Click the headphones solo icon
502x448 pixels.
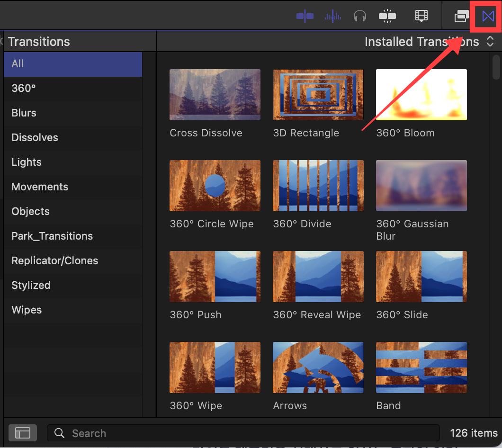point(360,16)
